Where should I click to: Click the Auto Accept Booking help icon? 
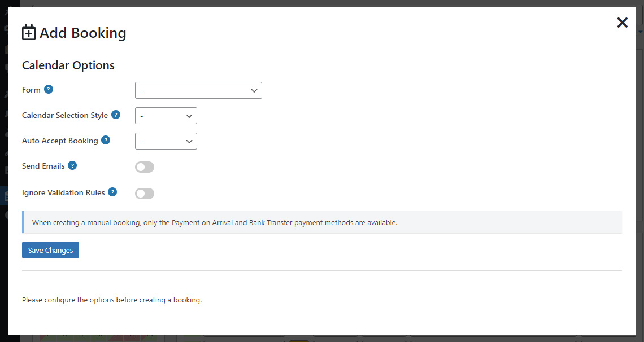click(106, 140)
